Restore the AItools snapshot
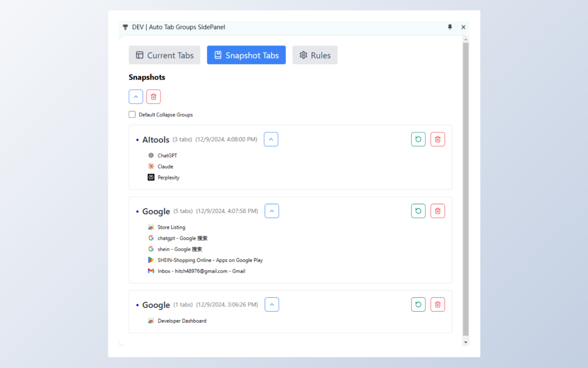Screen dimensions: 588x368 (418, 139)
